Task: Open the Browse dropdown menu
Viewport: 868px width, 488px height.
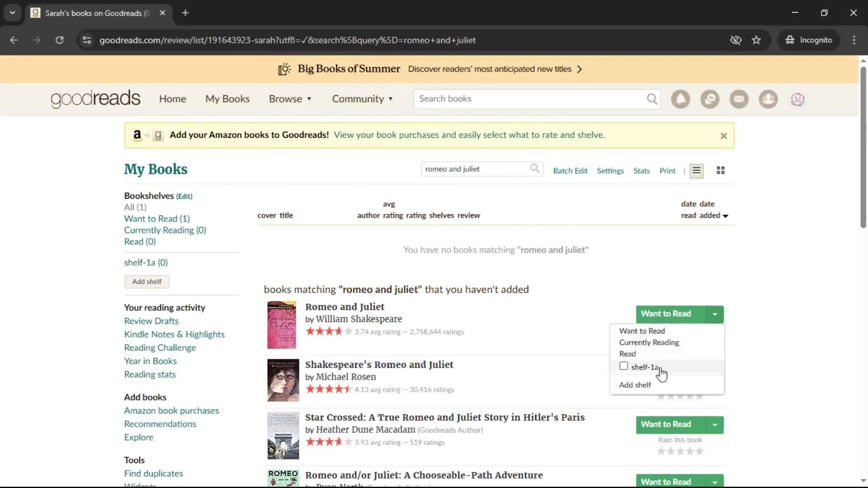Action: click(x=290, y=99)
